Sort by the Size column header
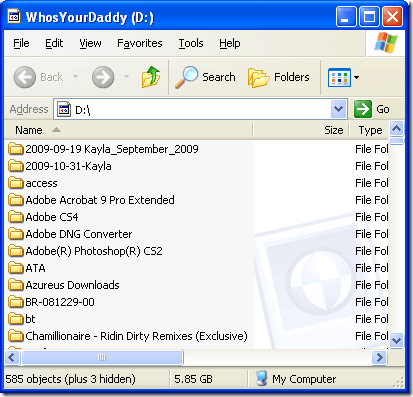This screenshot has height=397, width=413. 301,130
